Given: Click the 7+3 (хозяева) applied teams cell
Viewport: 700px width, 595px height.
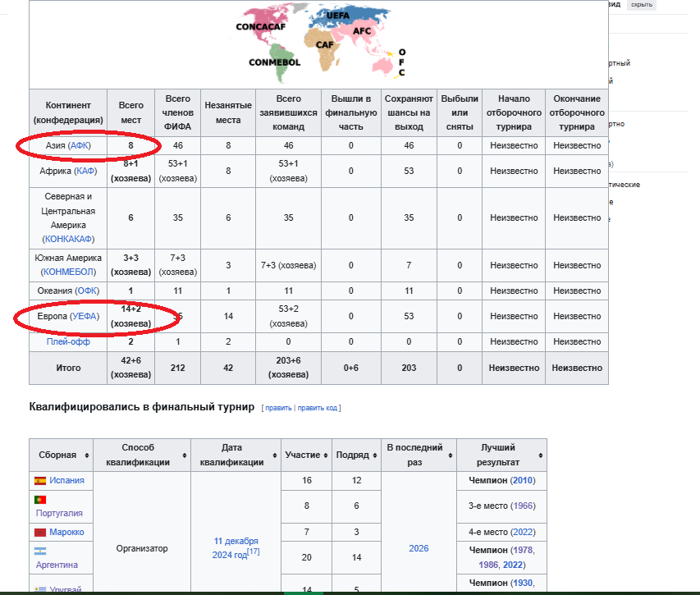Looking at the screenshot, I should pyautogui.click(x=288, y=265).
